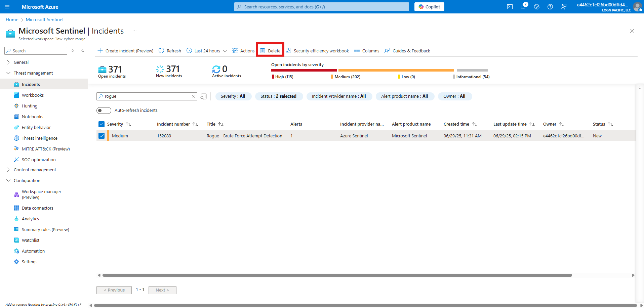Open Notebooks in sidebar
Image resolution: width=644 pixels, height=308 pixels.
click(x=32, y=117)
